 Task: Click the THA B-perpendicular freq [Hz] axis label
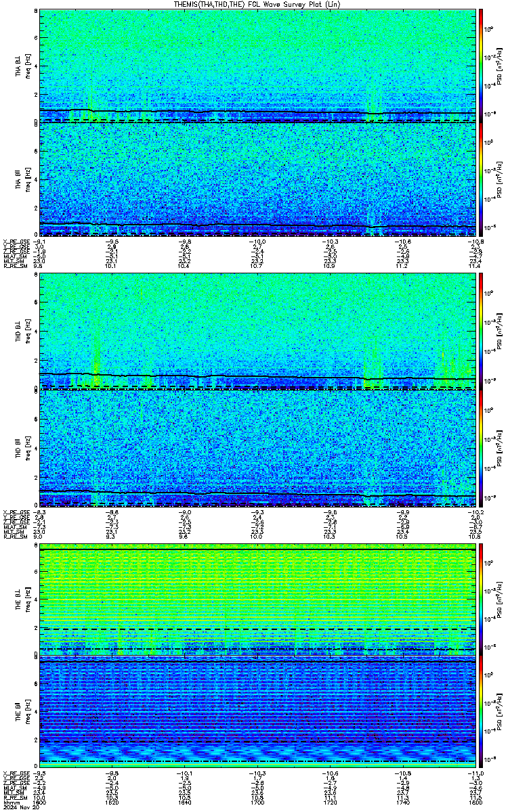pyautogui.click(x=29, y=66)
